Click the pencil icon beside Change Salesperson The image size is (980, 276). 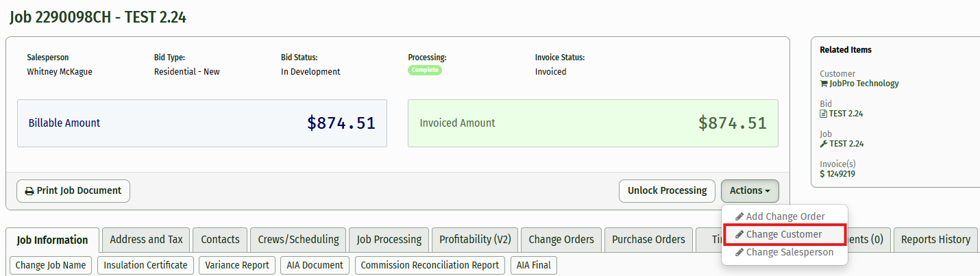coord(739,252)
